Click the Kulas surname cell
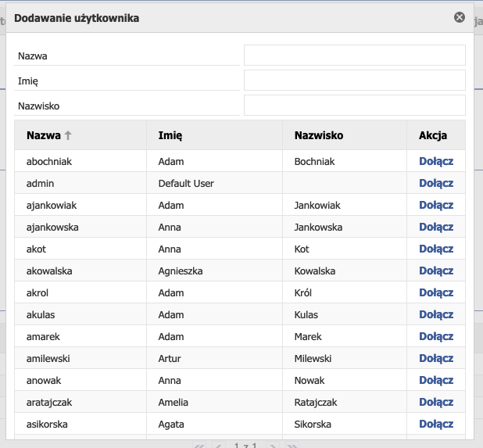483x448 pixels. (x=345, y=314)
